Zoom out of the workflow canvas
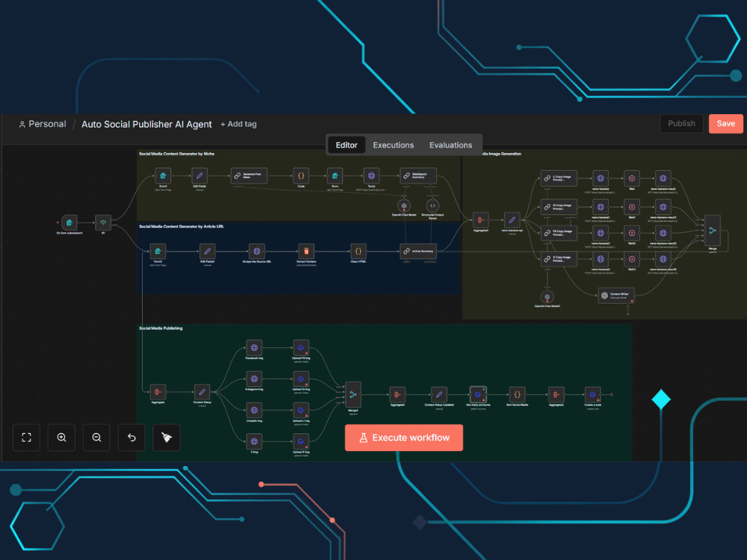Screen dimensions: 747x560 click(96, 437)
